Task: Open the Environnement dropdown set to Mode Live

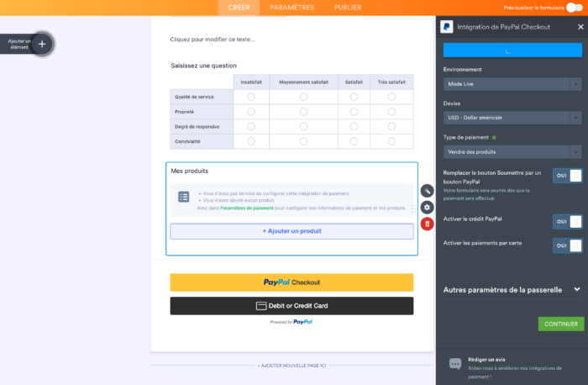Action: (x=512, y=84)
